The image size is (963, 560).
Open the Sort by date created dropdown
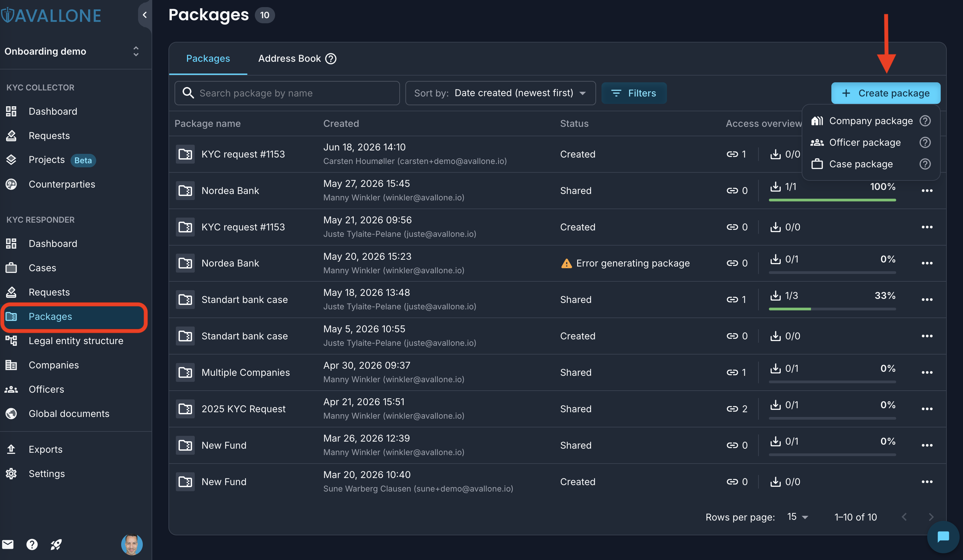pyautogui.click(x=500, y=93)
